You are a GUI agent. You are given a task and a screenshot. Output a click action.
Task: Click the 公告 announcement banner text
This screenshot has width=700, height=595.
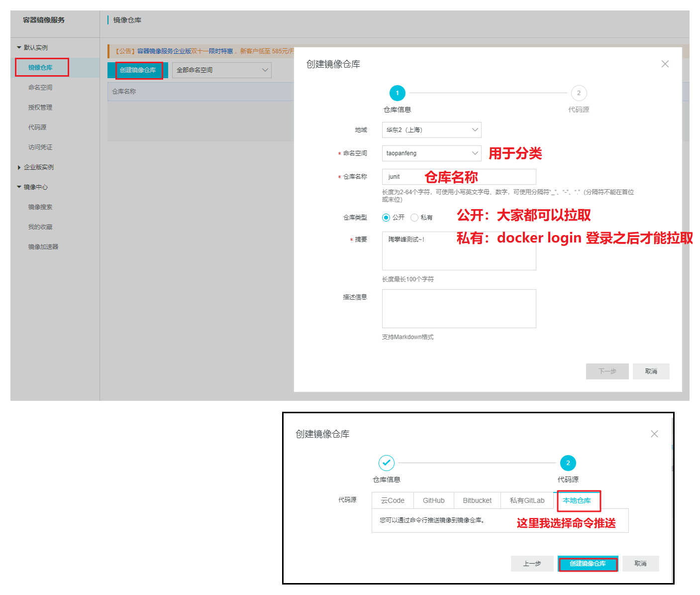[x=204, y=51]
